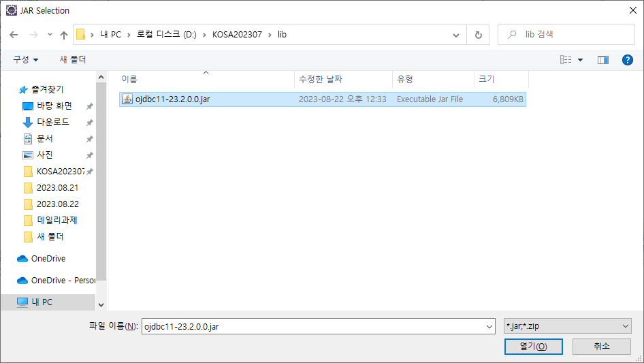
Task: Open 다운로드 in sidebar
Action: (53, 122)
